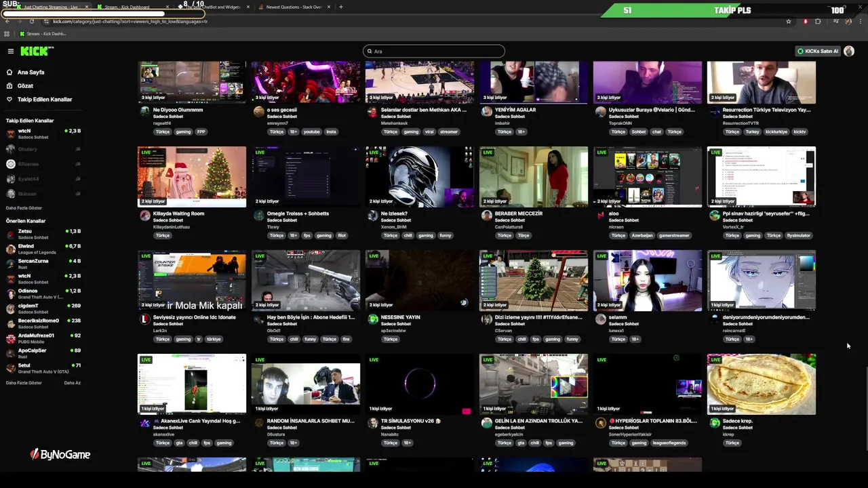Open the profile avatar at top right
The width and height of the screenshot is (868, 488).
point(849,51)
